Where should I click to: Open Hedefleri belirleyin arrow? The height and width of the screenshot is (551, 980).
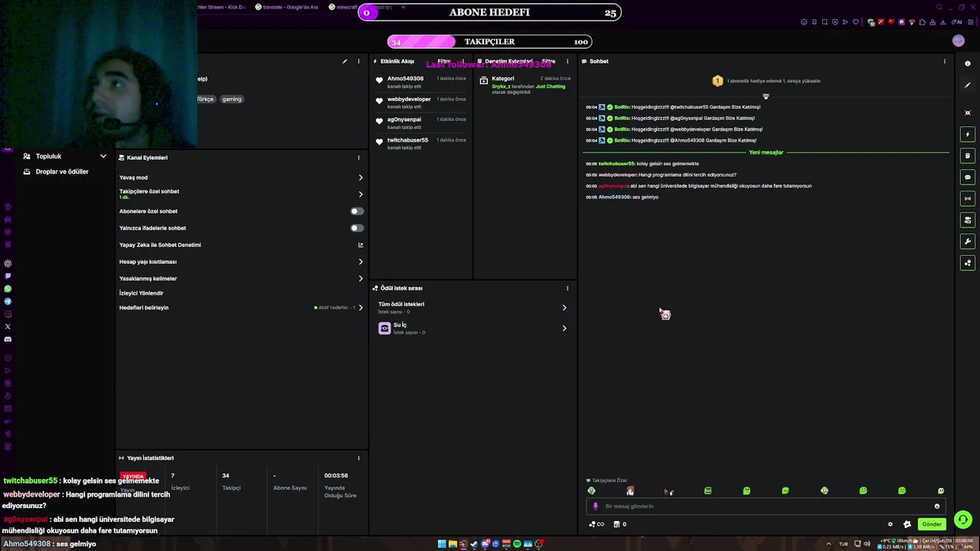(x=361, y=308)
